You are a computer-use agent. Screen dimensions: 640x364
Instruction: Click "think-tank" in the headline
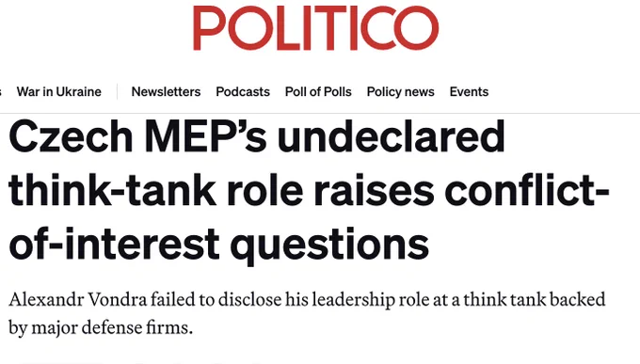coord(112,191)
